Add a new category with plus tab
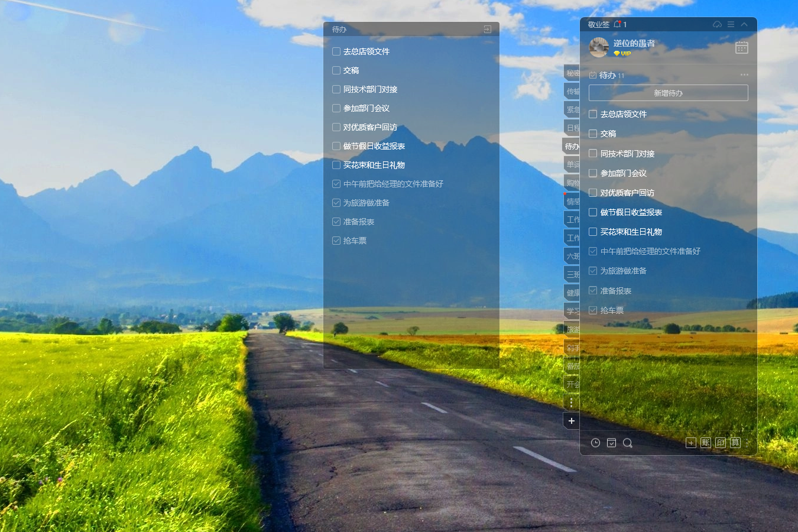This screenshot has height=532, width=798. pos(571,421)
